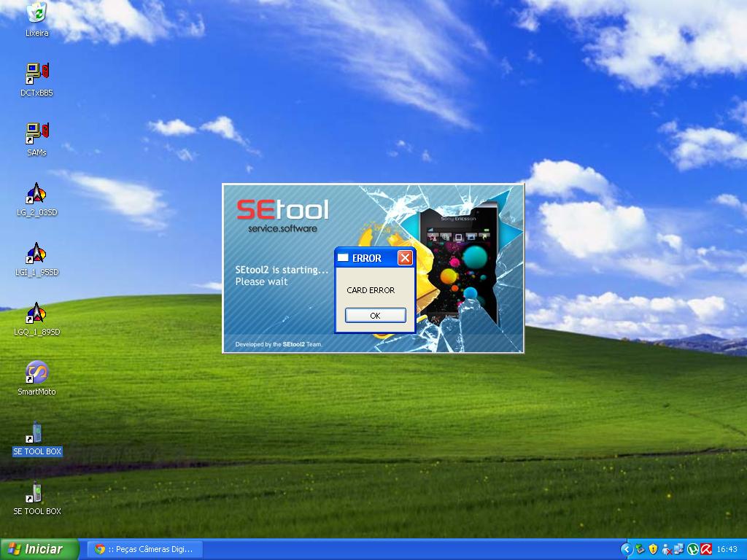
Task: Click the SEtool service.software logo
Action: point(283,216)
